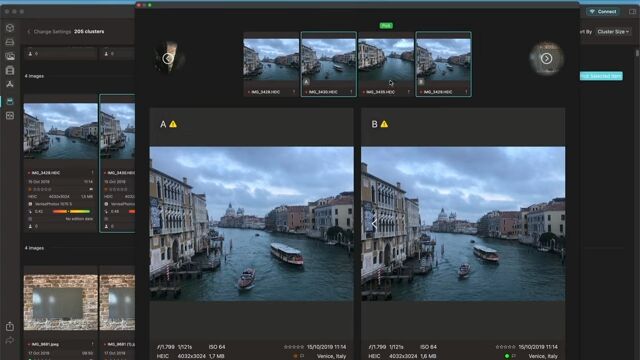640x360 pixels.
Task: Click the large B comparison image
Action: [x=463, y=224]
